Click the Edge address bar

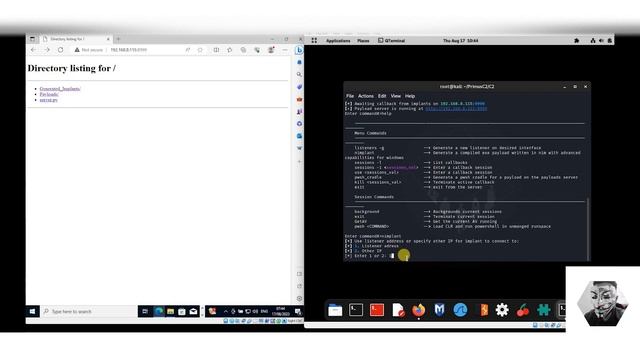tap(129, 50)
